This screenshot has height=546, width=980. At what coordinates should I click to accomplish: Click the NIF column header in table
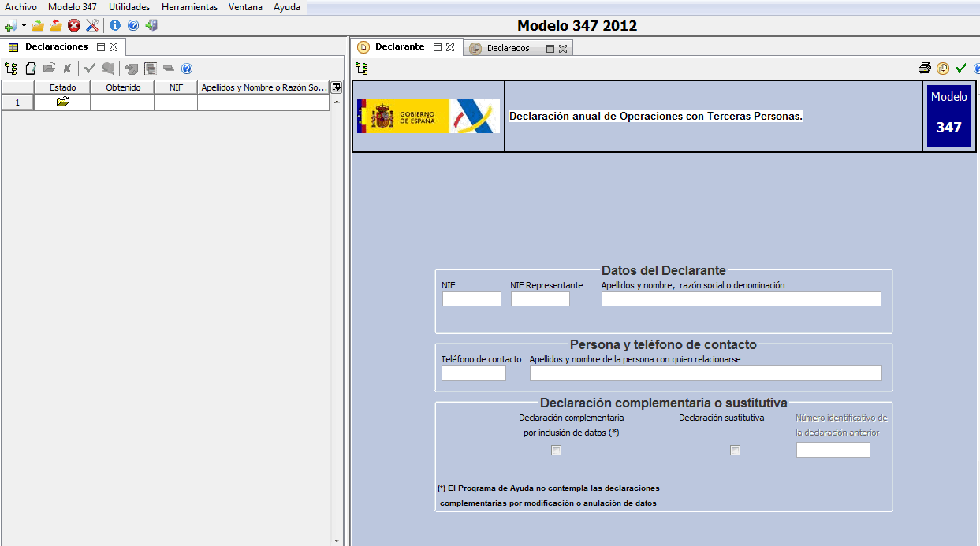pos(176,87)
